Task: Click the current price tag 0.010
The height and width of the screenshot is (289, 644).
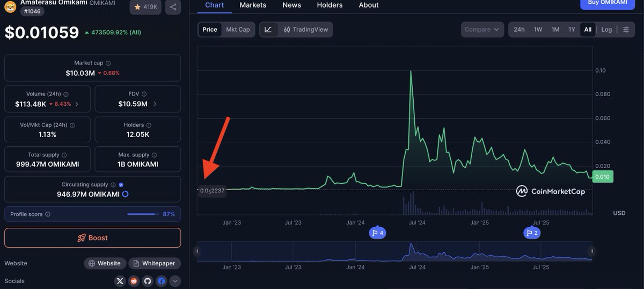Action: [603, 177]
